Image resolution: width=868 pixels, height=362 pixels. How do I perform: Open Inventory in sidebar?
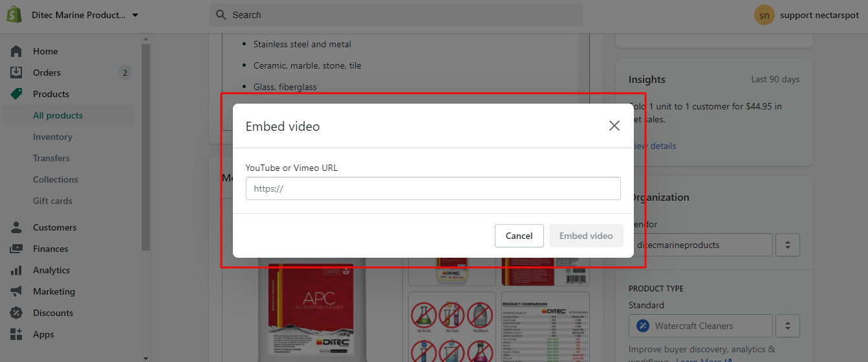52,137
